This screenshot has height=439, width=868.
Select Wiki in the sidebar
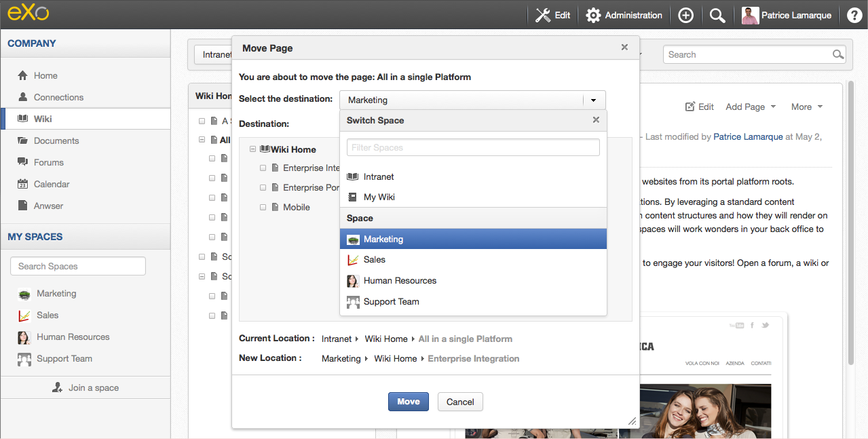point(85,119)
